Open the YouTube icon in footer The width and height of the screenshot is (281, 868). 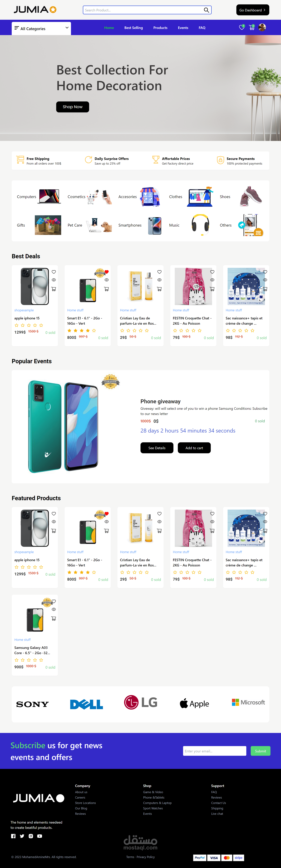tap(40, 836)
